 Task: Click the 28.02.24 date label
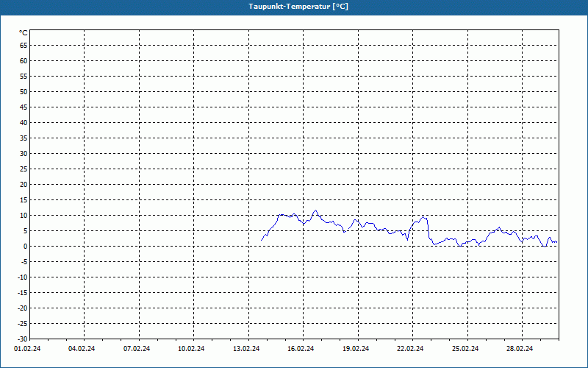point(520,349)
